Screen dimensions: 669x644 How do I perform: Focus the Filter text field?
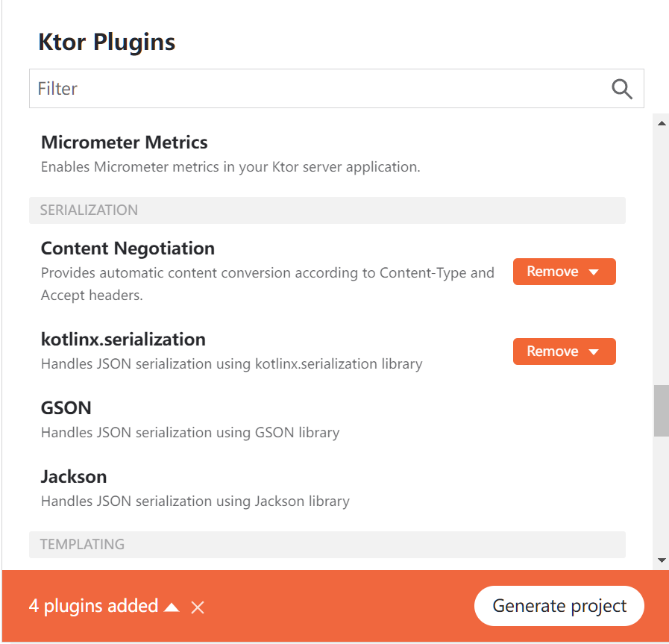click(313, 89)
